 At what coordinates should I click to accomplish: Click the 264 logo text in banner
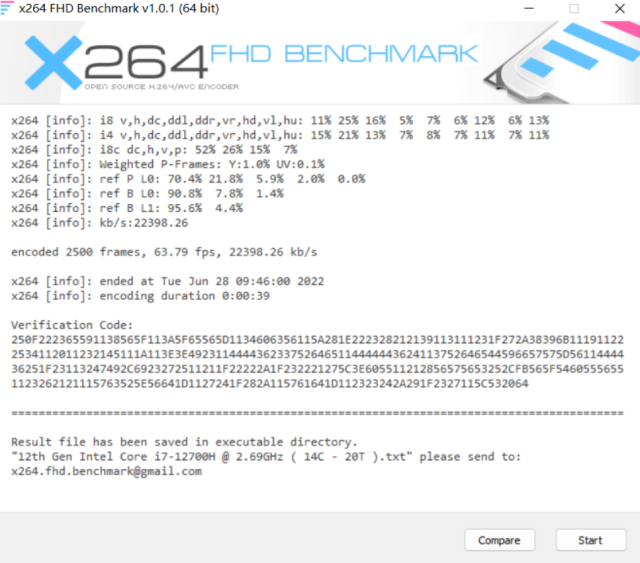click(146, 62)
